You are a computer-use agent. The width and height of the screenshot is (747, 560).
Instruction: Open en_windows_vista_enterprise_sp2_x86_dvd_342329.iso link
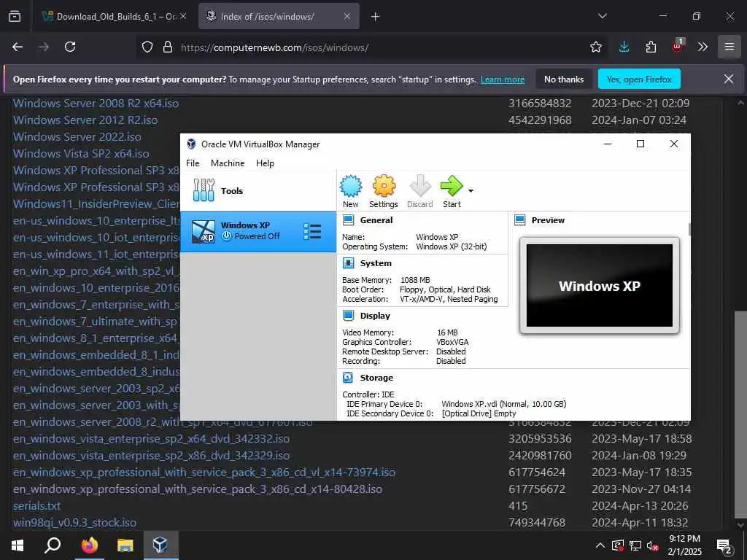coord(151,455)
